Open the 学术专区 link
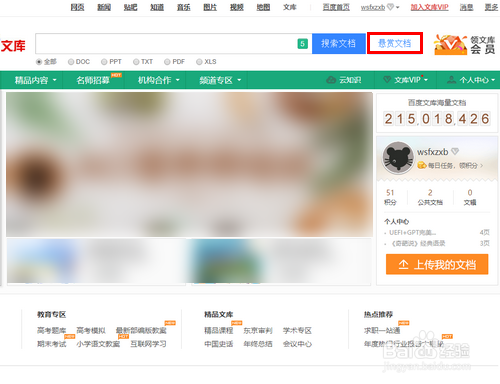 [297, 330]
